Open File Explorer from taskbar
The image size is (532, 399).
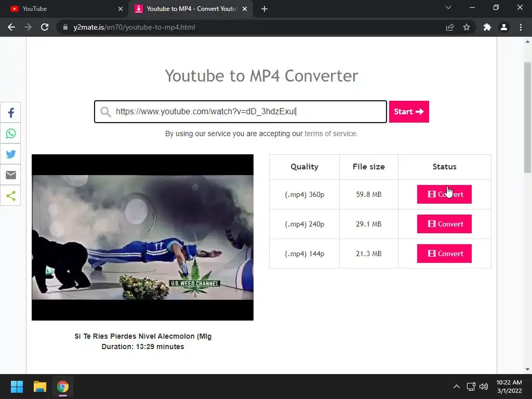tap(39, 387)
